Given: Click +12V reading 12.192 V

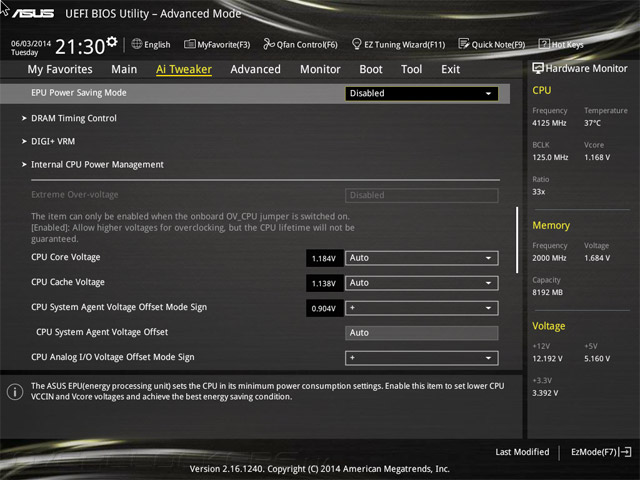Looking at the screenshot, I should click(x=547, y=358).
